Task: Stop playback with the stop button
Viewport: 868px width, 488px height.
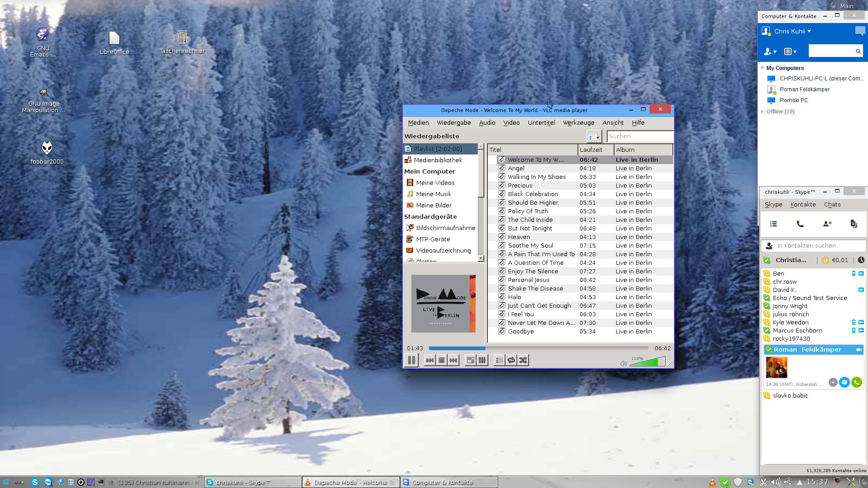Action: coord(442,360)
